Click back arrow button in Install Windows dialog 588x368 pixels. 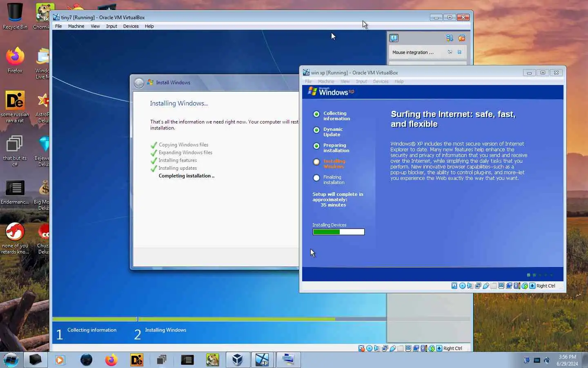(x=139, y=83)
